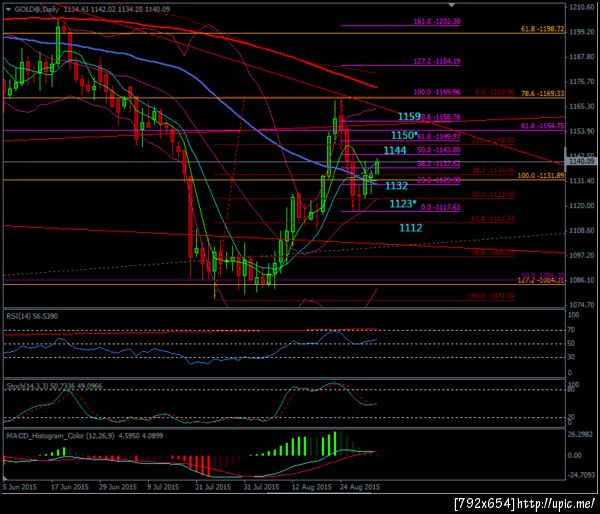Image resolution: width=600 pixels, height=514 pixels.
Task: Select the orange label 78.6 -1169.33
Action: click(x=543, y=93)
